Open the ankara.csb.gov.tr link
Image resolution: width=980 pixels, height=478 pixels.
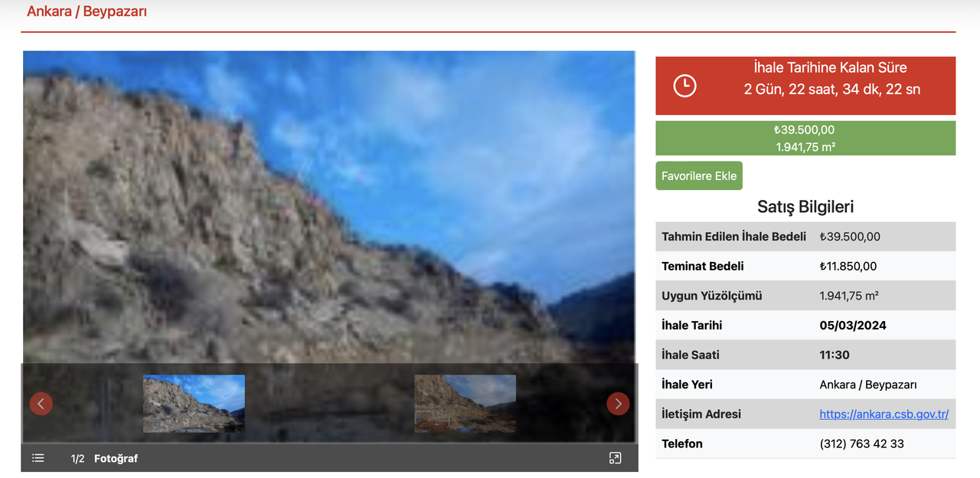[x=884, y=414]
